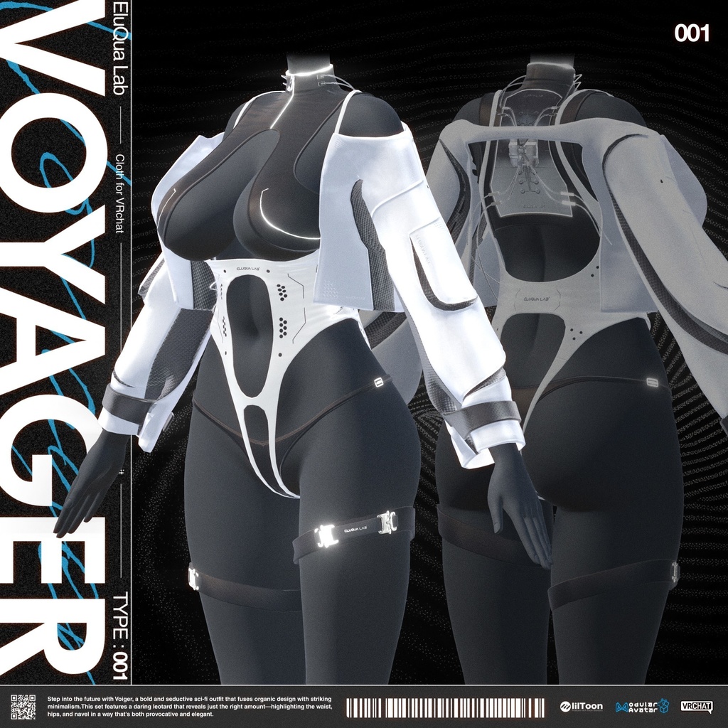Click the front model's black gloved hand

pyautogui.click(x=90, y=483)
